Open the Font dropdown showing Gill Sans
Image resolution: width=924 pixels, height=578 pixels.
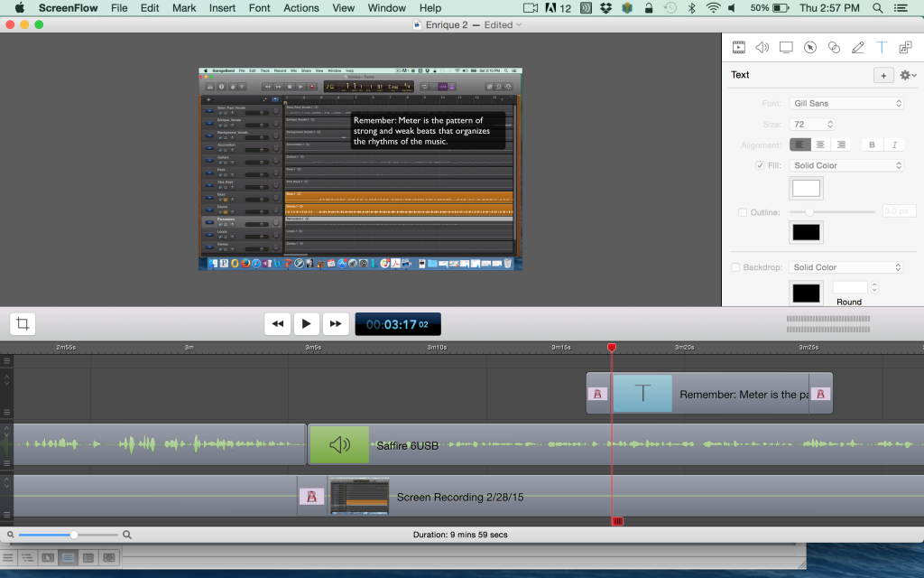(846, 103)
